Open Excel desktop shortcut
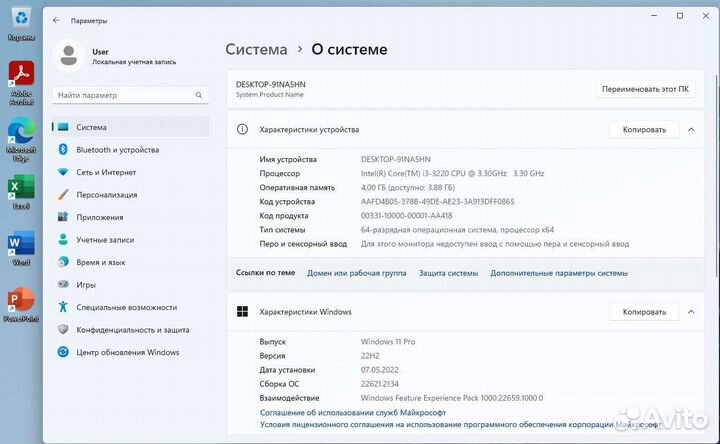The height and width of the screenshot is (444, 720). point(21,192)
